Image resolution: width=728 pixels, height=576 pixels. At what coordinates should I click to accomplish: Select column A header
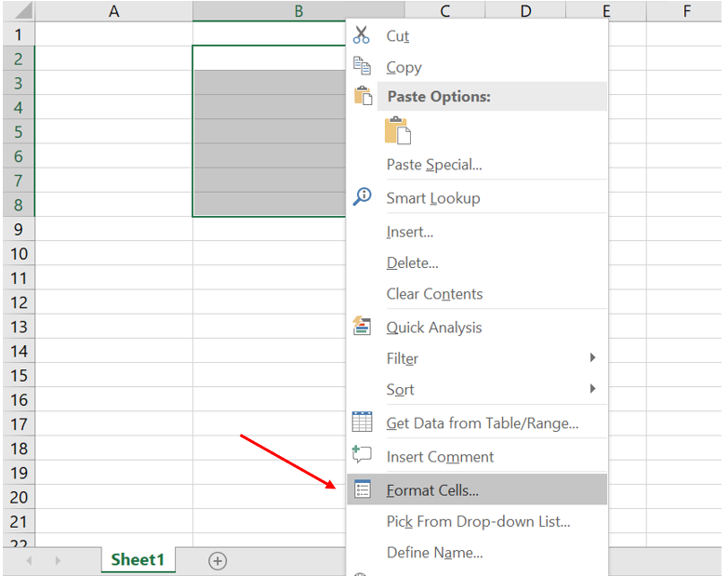click(x=113, y=11)
